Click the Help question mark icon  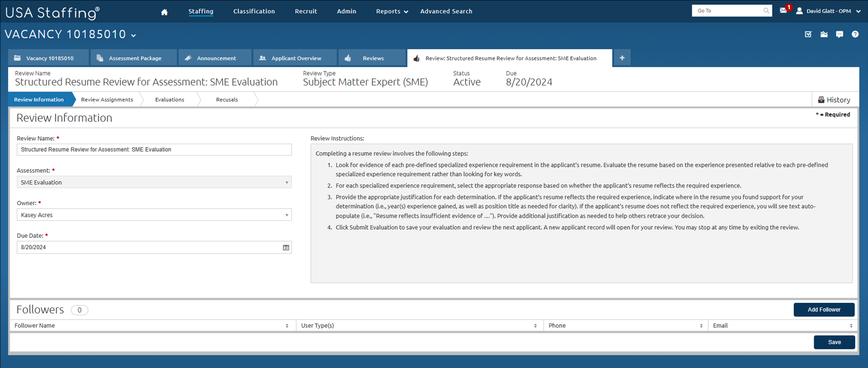(x=855, y=34)
